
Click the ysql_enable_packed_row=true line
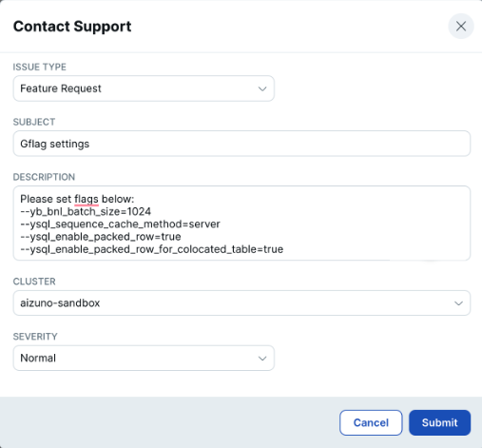(x=101, y=237)
